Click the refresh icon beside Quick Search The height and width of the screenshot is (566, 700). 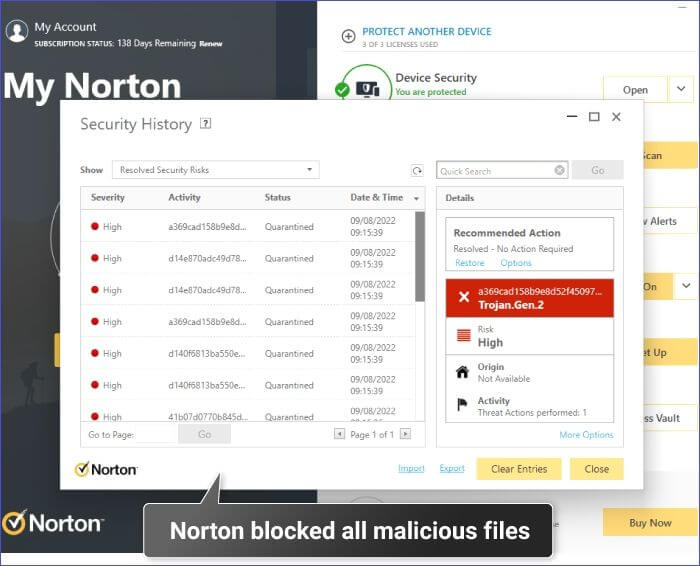click(417, 171)
